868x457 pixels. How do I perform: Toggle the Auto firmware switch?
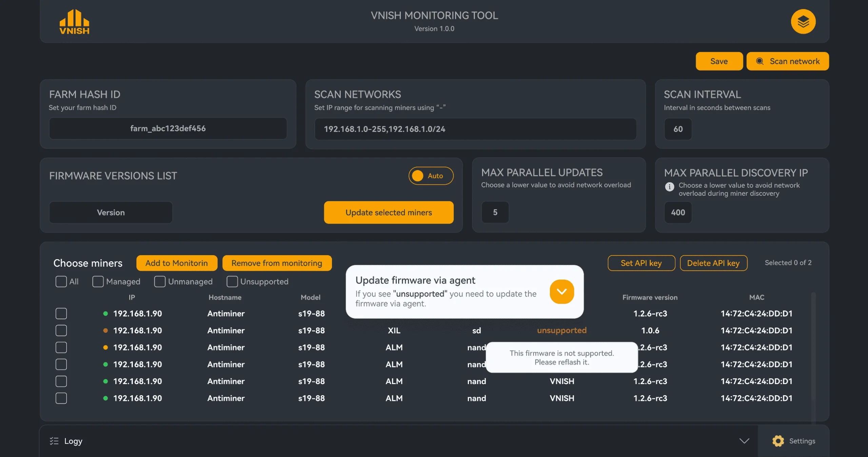431,176
